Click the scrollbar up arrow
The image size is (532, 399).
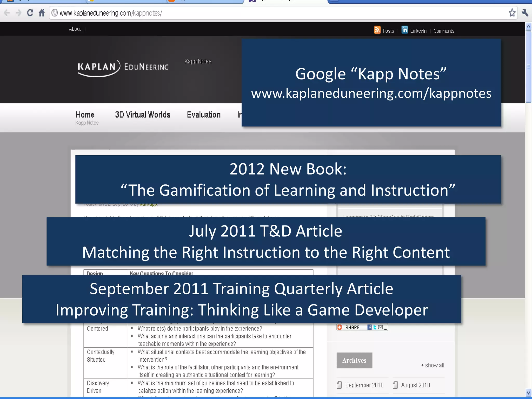(528, 26)
